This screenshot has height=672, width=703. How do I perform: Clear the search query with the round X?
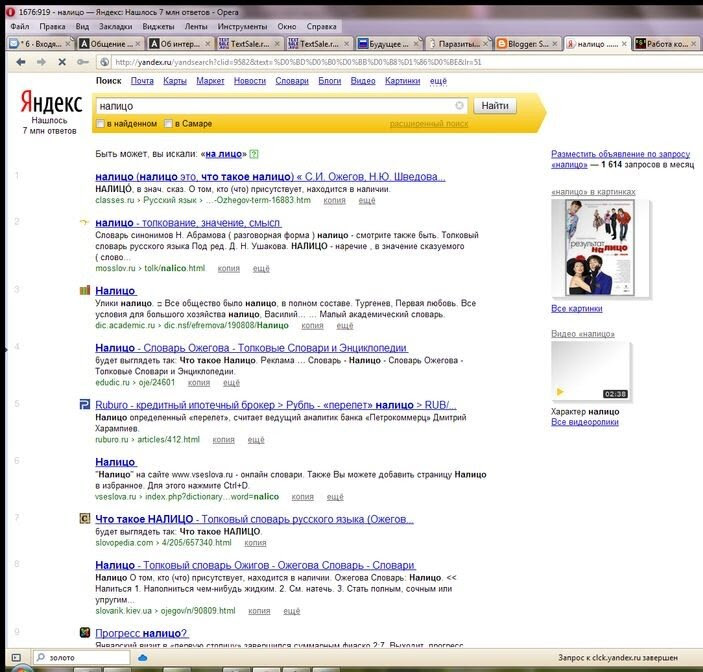[x=459, y=105]
